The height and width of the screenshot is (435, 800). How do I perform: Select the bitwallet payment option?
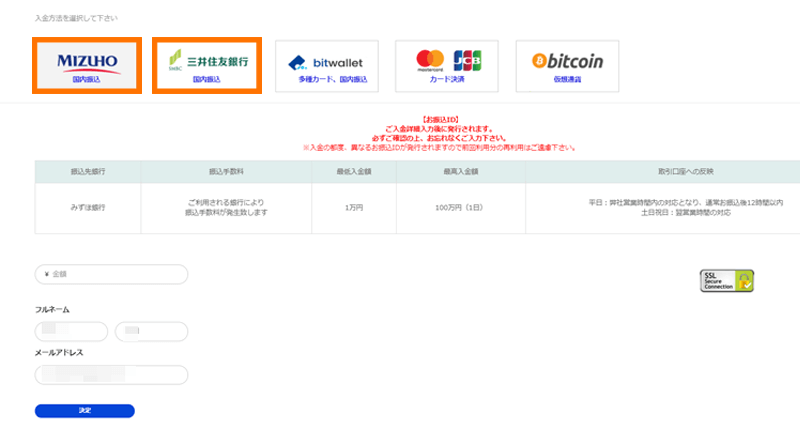(327, 66)
